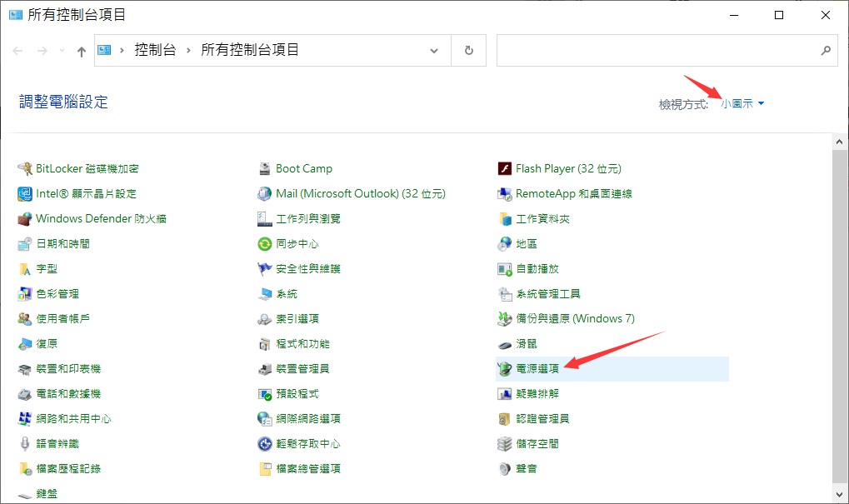The height and width of the screenshot is (504, 849).
Task: Click the 儲存空間 icon
Action: click(505, 444)
